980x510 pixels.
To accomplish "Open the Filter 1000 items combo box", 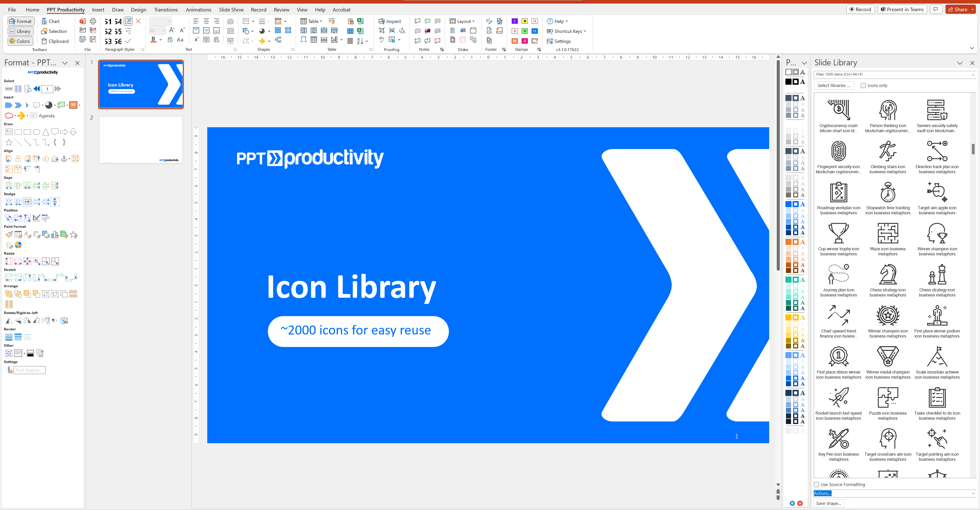I will [895, 74].
